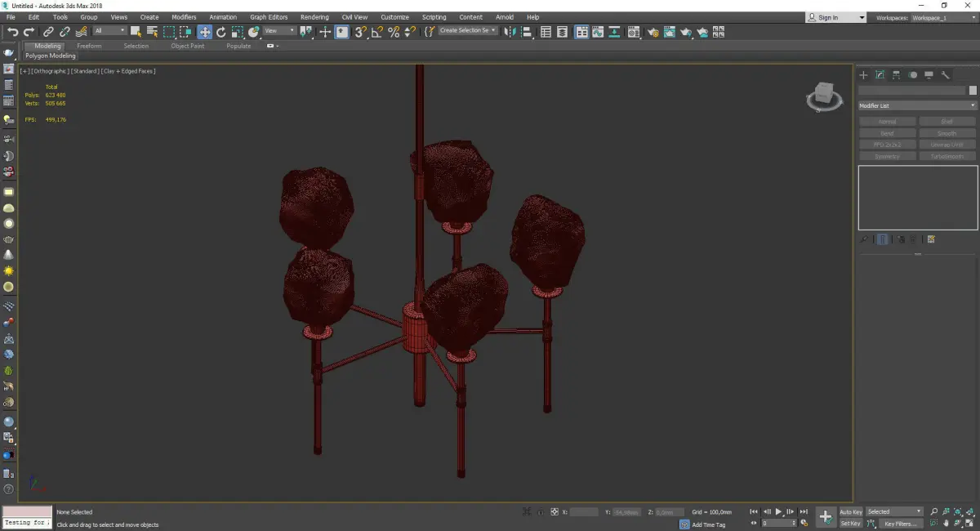Open the Modifier List dropdown
Viewport: 980px width, 531px height.
tap(917, 105)
